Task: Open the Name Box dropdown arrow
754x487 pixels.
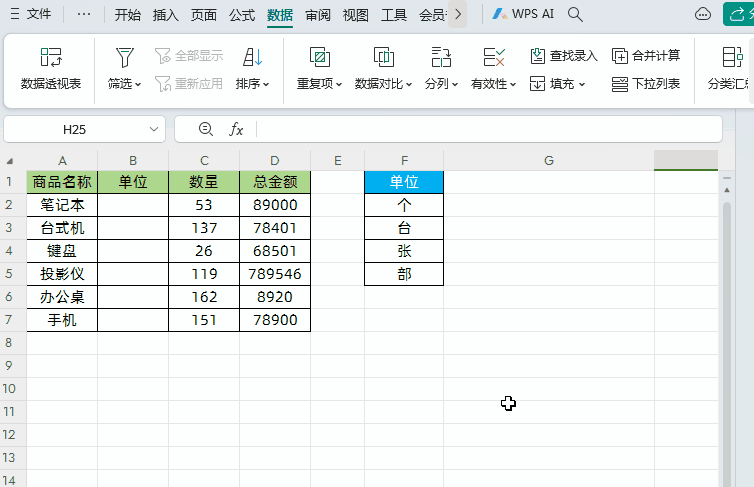Action: coord(154,129)
